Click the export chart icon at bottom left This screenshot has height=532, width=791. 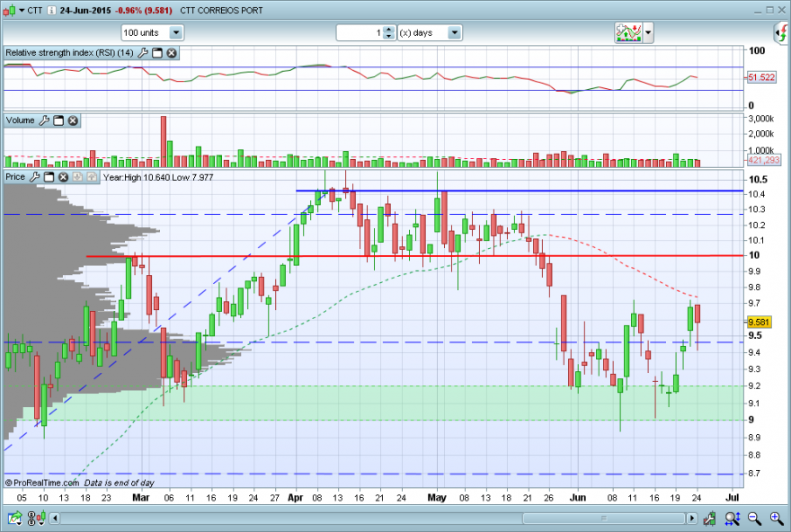point(15,518)
